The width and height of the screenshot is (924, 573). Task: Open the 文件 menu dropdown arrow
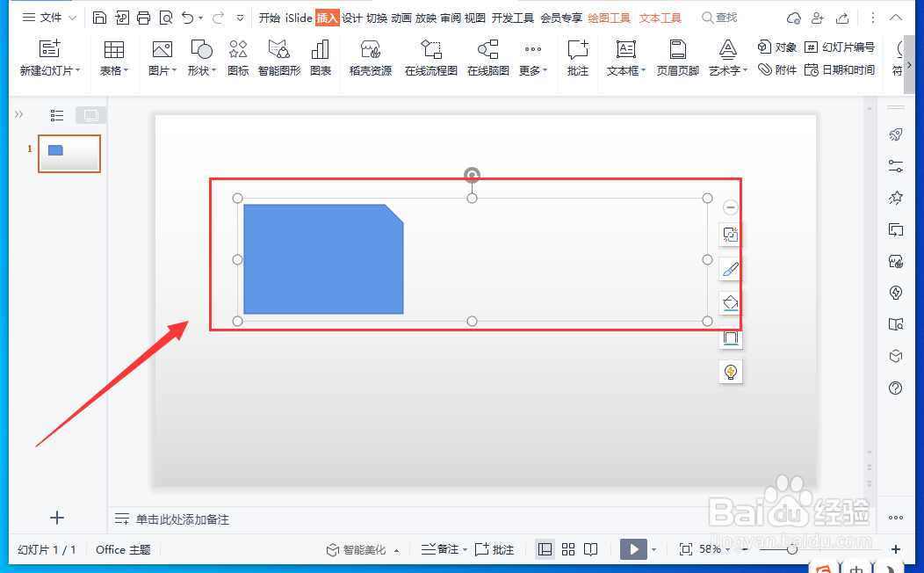click(x=73, y=18)
